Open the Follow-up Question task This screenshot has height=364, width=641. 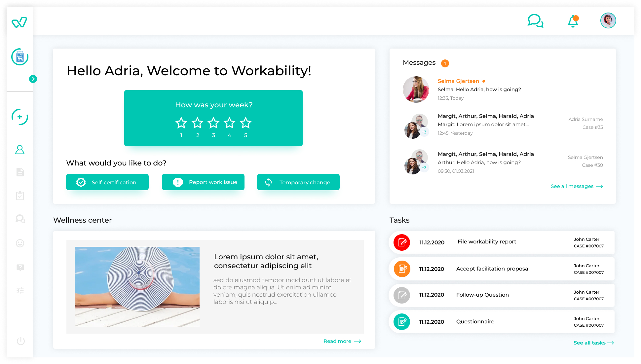tap(502, 295)
